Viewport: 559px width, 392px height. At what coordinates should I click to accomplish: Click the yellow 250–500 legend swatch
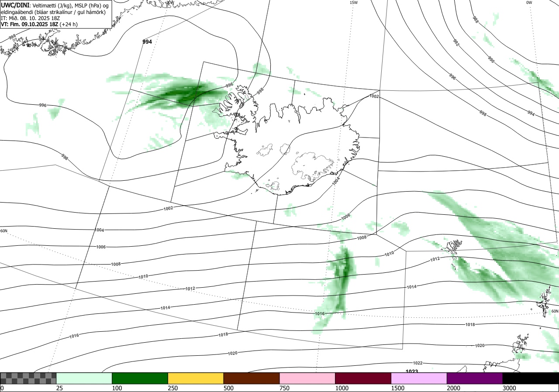[196, 378]
